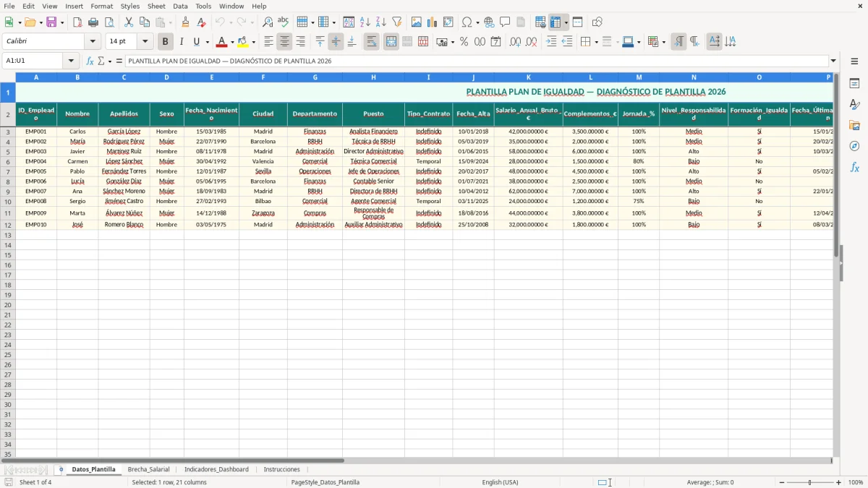This screenshot has height=488, width=868.
Task: Open the Data menu
Action: 180,6
